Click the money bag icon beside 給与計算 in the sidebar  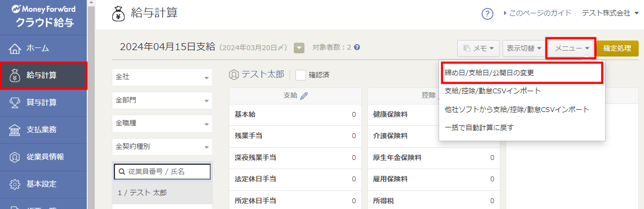(x=15, y=75)
